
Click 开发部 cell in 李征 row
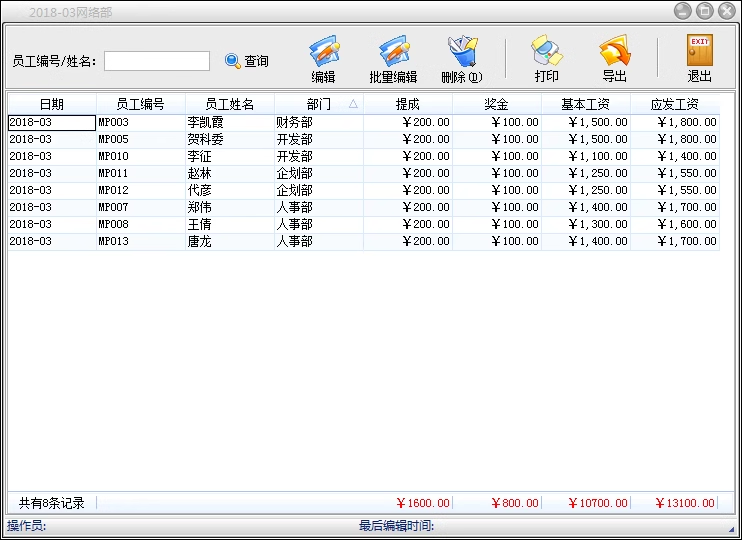click(318, 157)
